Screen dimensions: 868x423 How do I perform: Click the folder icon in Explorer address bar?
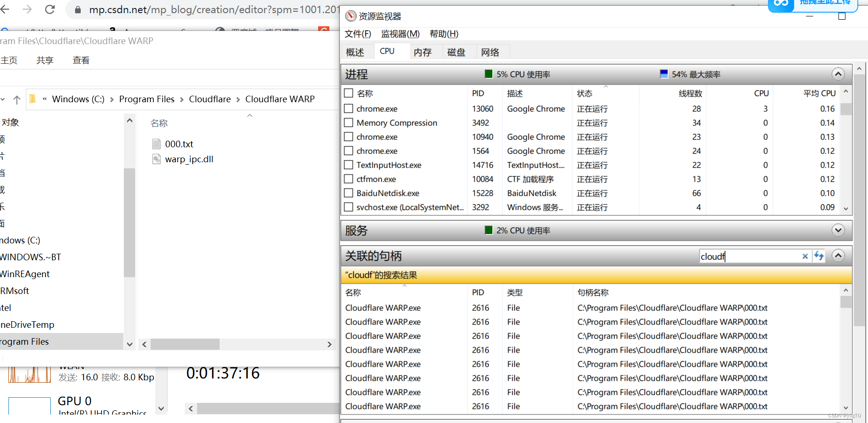click(32, 99)
